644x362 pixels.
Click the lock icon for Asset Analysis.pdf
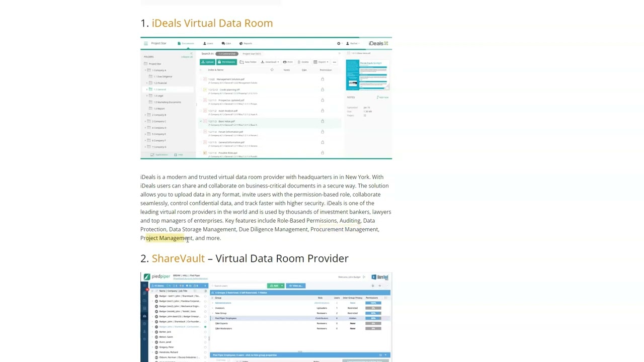pos(323,111)
